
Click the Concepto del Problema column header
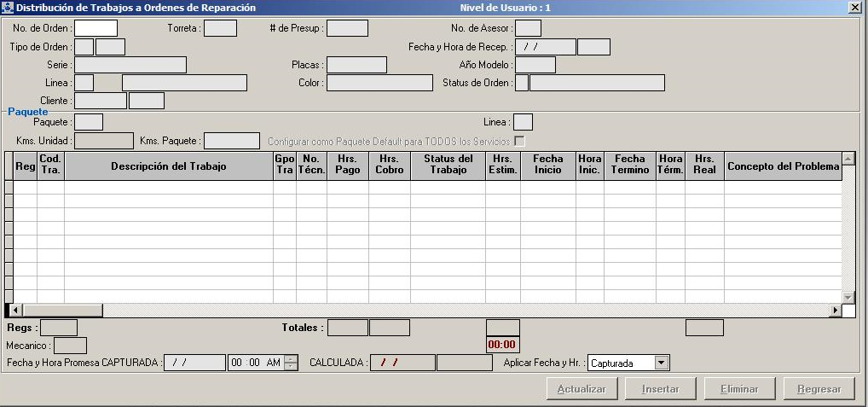(x=783, y=166)
